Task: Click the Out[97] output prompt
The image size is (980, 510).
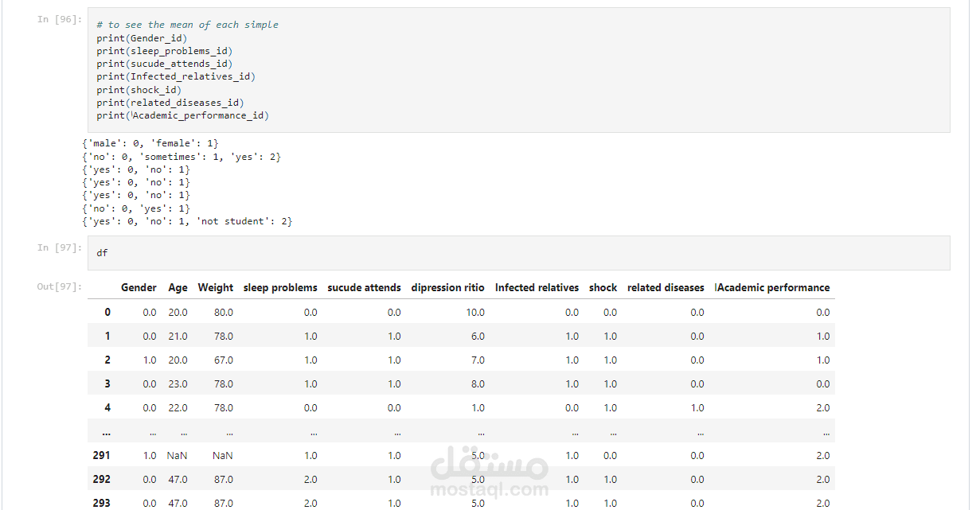Action: (x=59, y=286)
